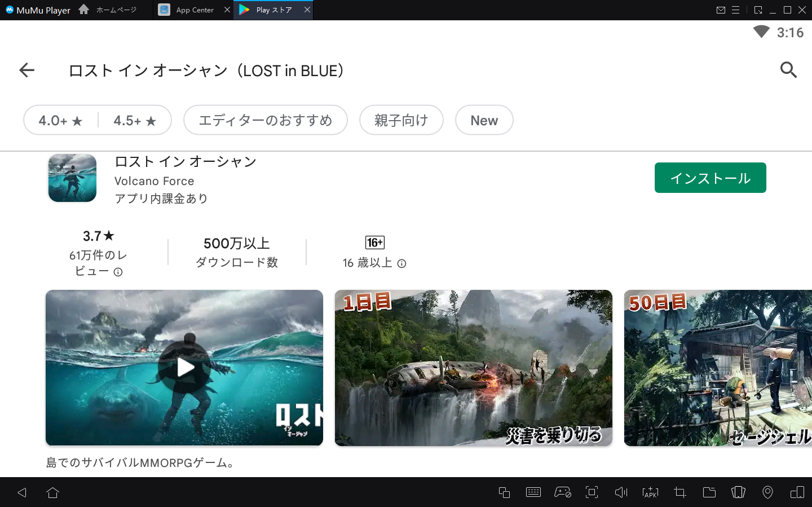Filter by 4.5+ star rating
The height and width of the screenshot is (507, 812).
point(135,120)
